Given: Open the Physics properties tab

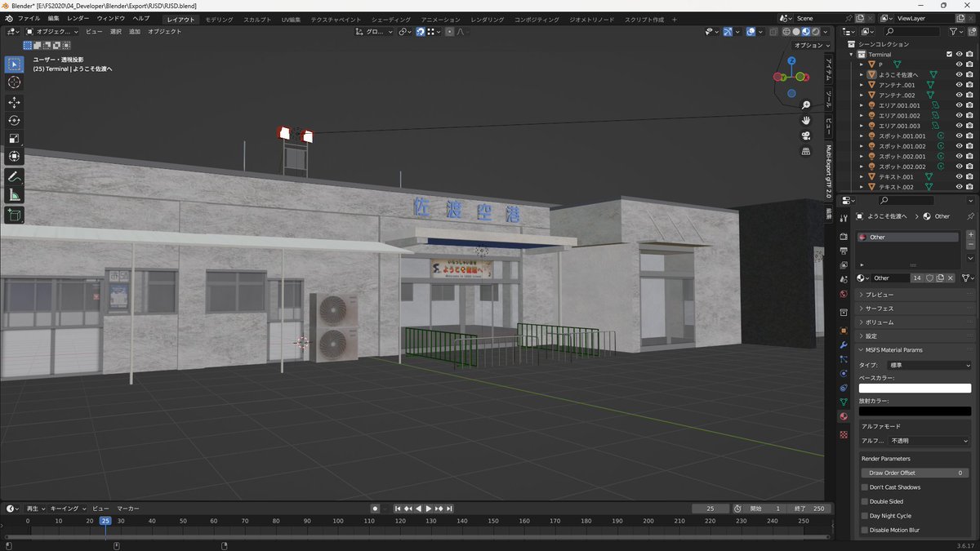Looking at the screenshot, I should tap(844, 374).
